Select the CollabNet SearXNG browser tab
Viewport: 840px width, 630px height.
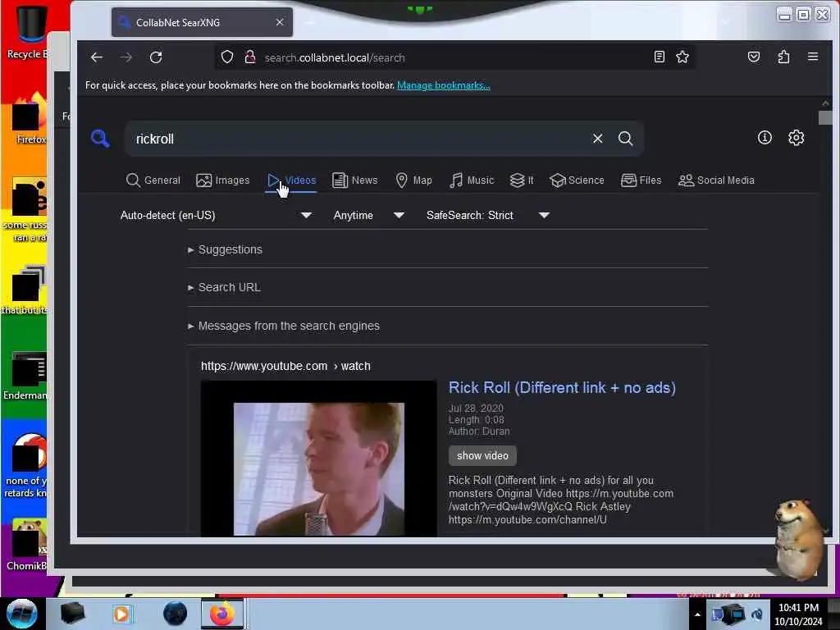202,22
